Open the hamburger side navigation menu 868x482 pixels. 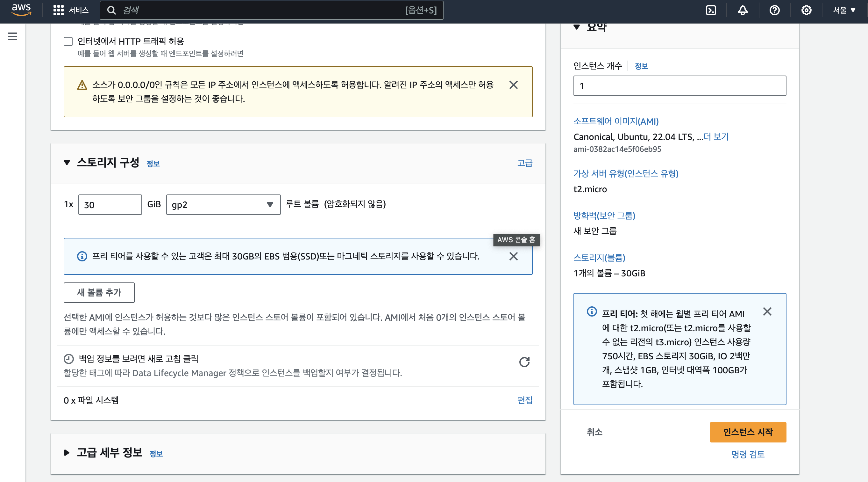(13, 36)
